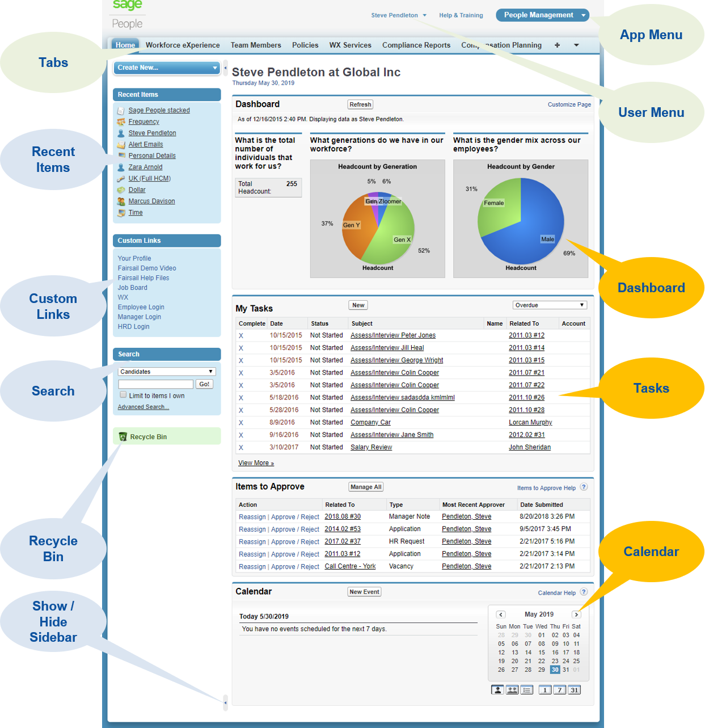Click the Recycle Bin icon in sidebar
705x728 pixels.
(x=123, y=437)
